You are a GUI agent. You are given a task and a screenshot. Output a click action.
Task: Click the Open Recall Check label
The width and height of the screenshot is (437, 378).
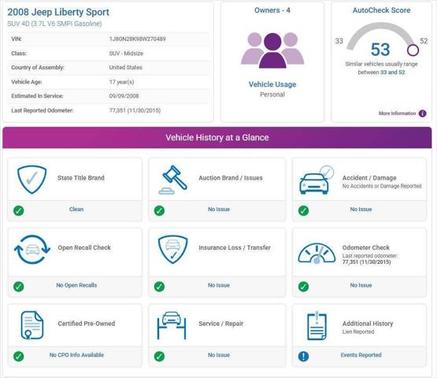(x=84, y=247)
